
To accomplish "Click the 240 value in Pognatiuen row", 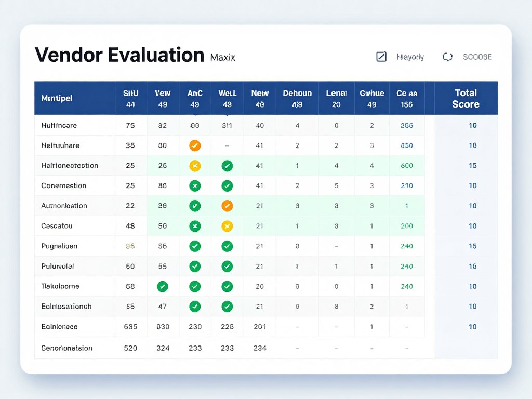I will pyautogui.click(x=407, y=246).
